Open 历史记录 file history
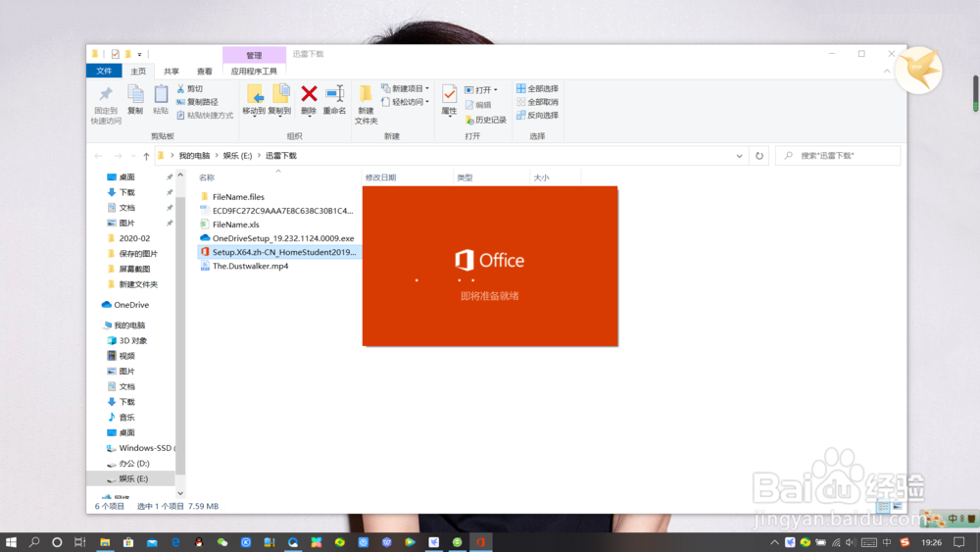980x552 pixels. click(486, 120)
